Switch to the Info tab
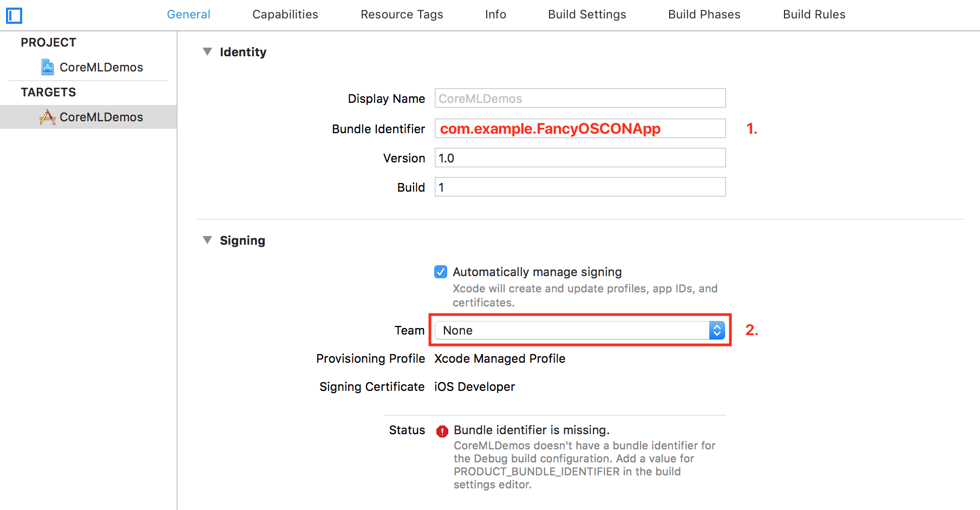Screen dimensions: 980x510 pyautogui.click(x=495, y=15)
